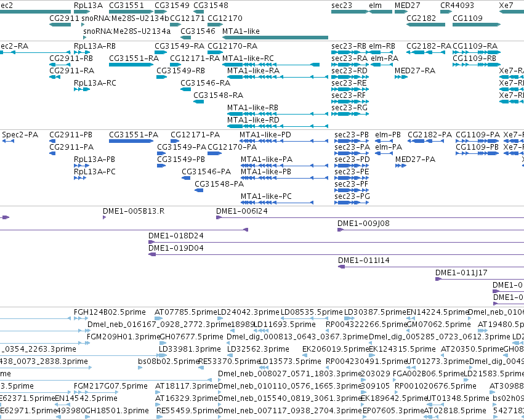The width and height of the screenshot is (524, 420).
Task: Click the MED27-PA protein label
Action: point(416,160)
